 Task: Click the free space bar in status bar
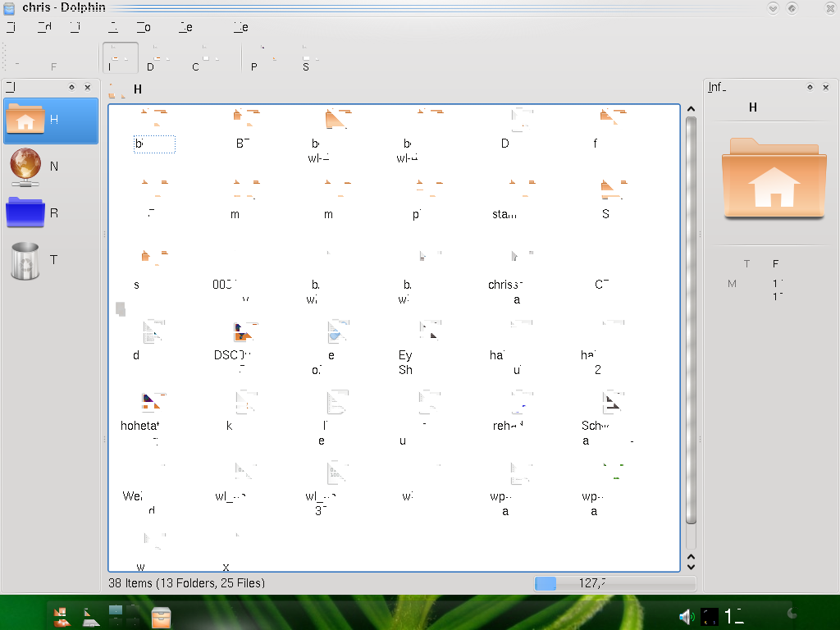(614, 583)
